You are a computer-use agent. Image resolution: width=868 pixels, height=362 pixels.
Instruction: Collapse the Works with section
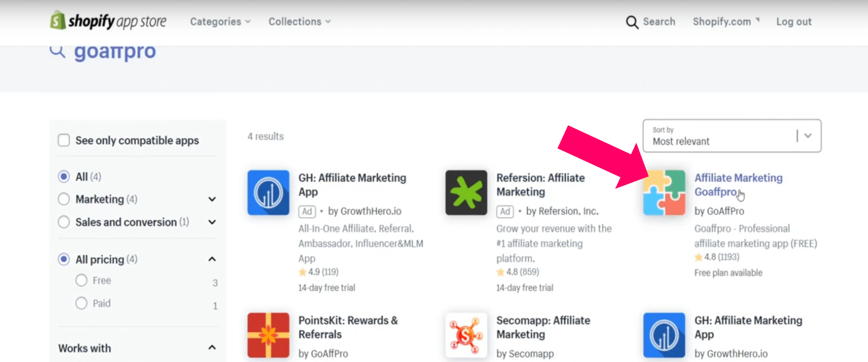212,348
